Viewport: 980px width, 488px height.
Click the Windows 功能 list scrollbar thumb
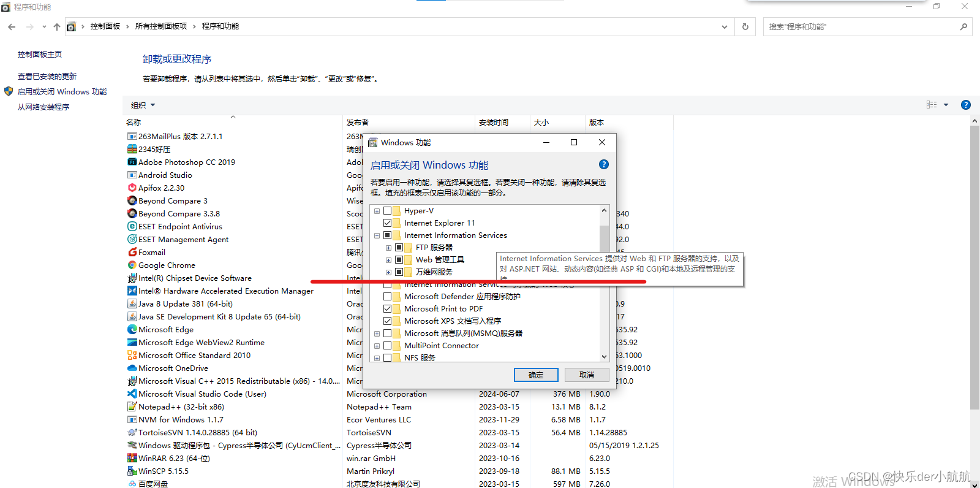604,238
